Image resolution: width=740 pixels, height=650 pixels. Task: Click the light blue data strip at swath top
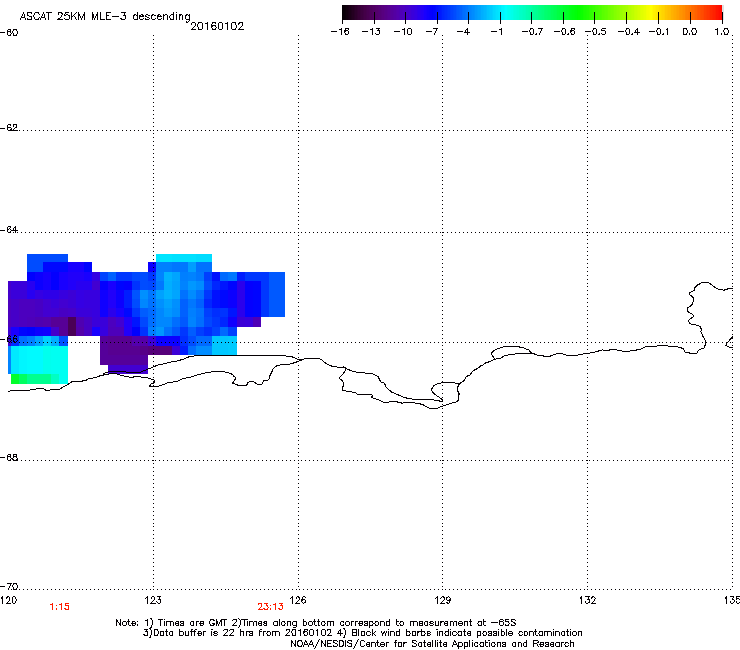pyautogui.click(x=184, y=258)
